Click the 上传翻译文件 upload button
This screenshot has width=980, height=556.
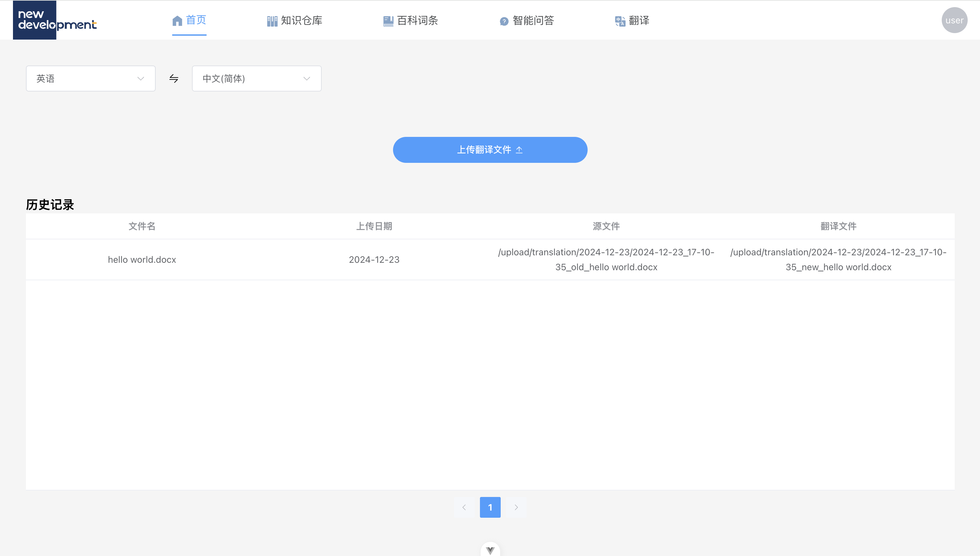490,150
